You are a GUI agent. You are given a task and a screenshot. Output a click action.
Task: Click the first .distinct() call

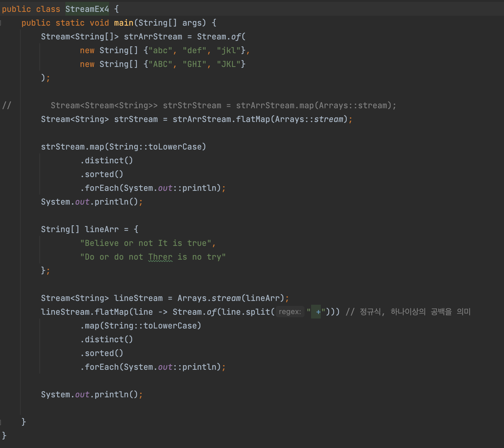[107, 160]
